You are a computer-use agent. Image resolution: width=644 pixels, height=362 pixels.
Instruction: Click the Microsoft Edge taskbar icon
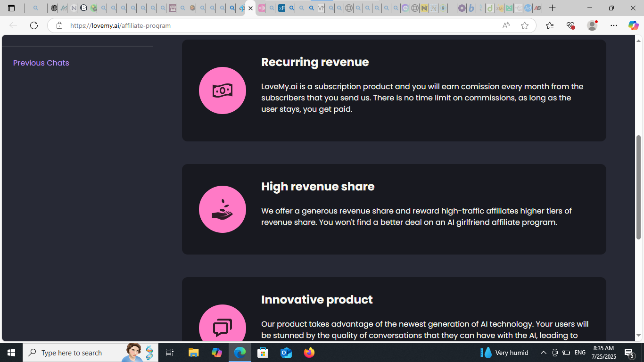point(240,353)
